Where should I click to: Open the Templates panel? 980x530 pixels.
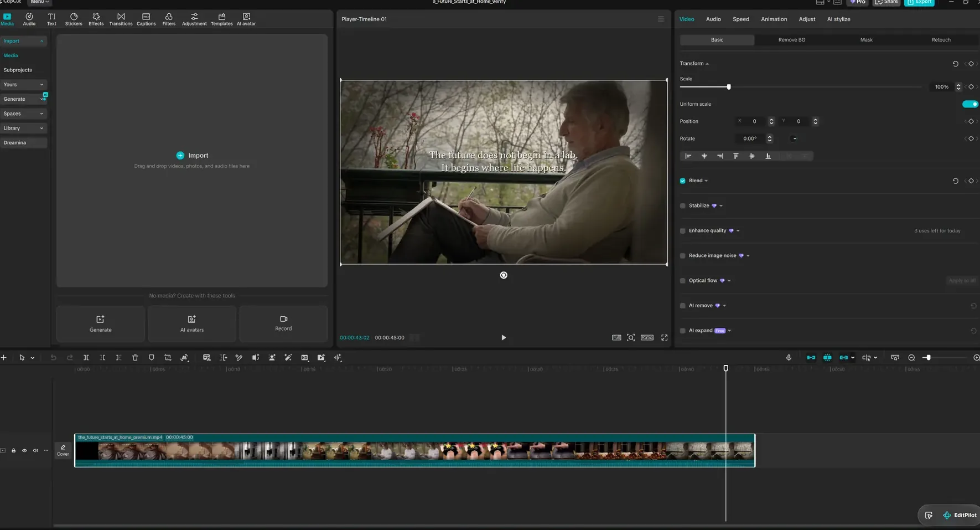(222, 19)
